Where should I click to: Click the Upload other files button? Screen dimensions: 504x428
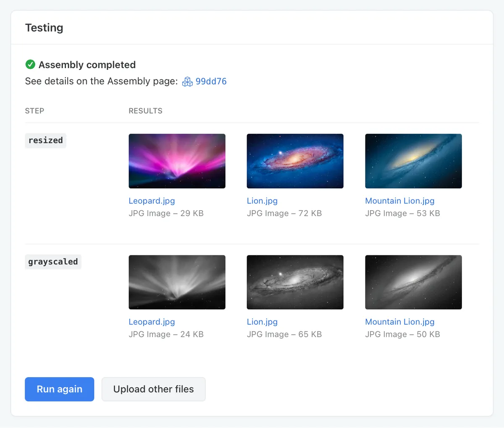[153, 389]
